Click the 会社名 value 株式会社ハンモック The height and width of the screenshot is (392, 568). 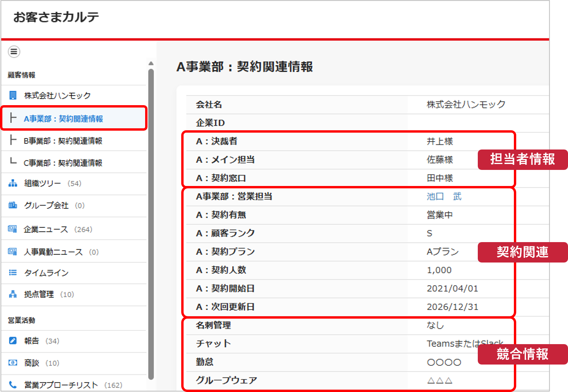[x=466, y=104]
